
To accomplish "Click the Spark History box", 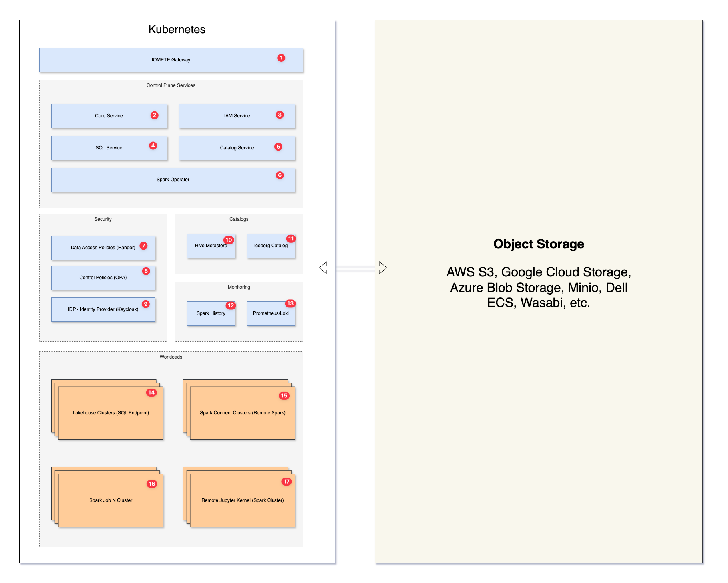I will [211, 313].
